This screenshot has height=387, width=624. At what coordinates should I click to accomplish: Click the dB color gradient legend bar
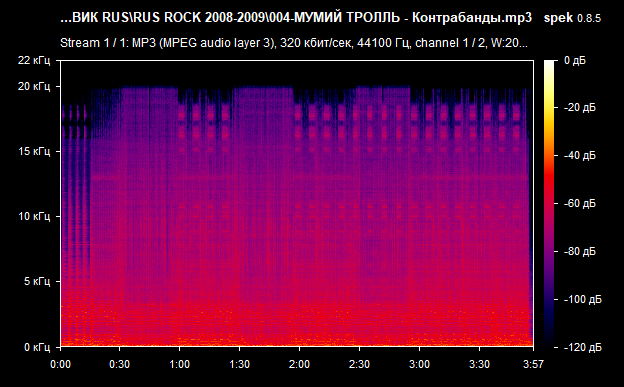[549, 203]
